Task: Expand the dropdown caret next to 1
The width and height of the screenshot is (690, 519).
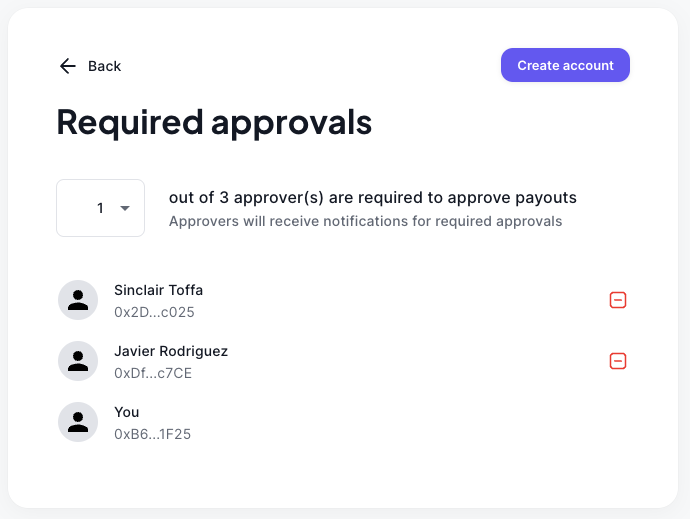Action: click(x=125, y=208)
